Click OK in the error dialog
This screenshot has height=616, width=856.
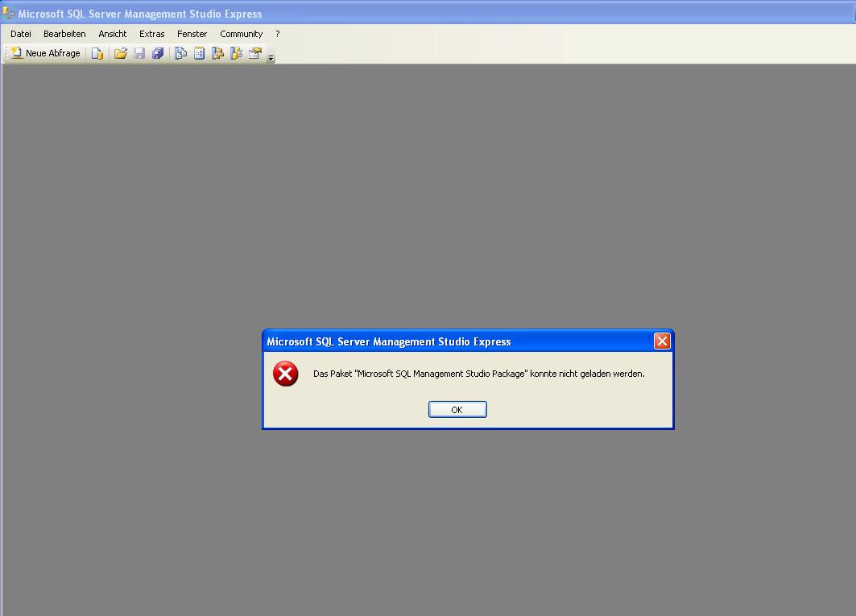457,410
